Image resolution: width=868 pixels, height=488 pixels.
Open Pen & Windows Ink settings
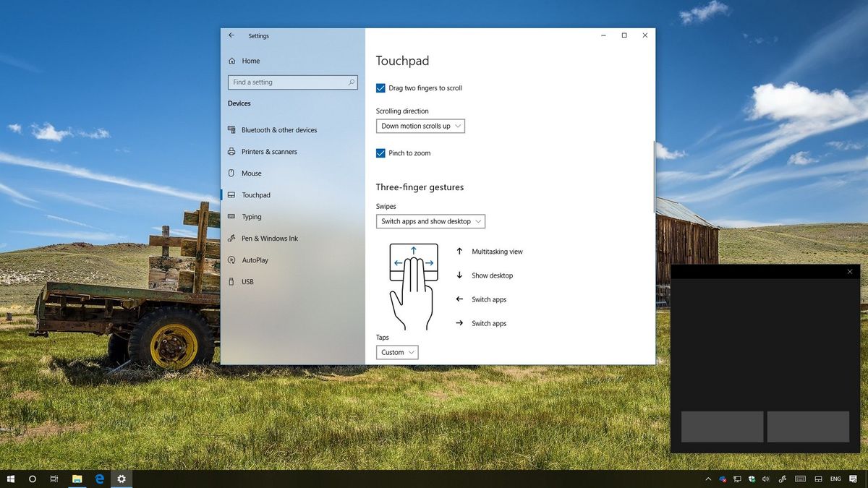click(x=271, y=238)
